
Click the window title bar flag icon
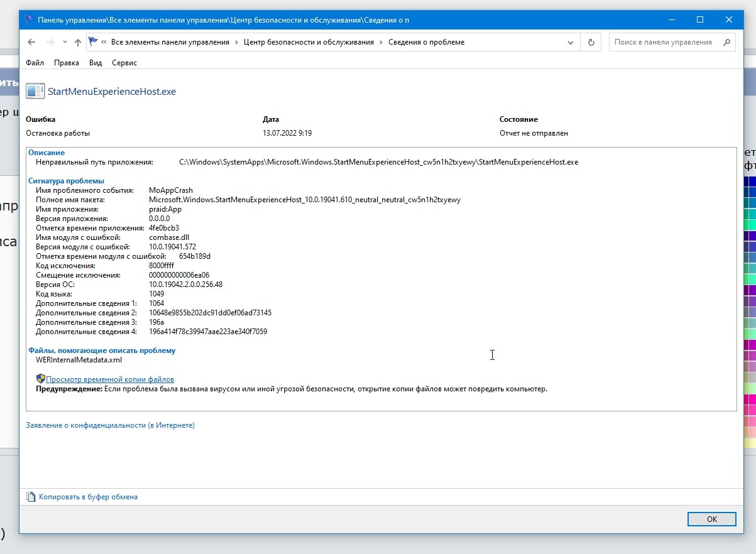click(x=30, y=19)
